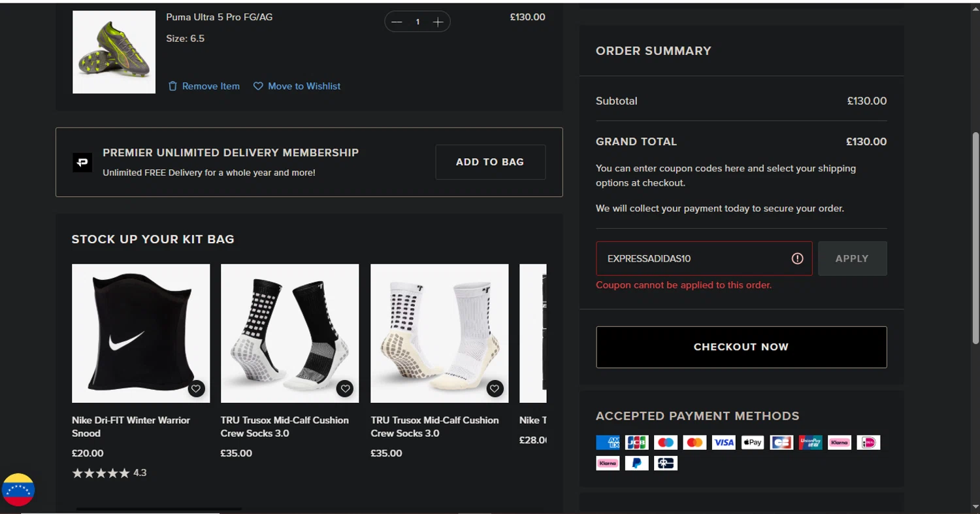Click the Visa payment icon
This screenshot has height=514, width=980.
click(x=723, y=443)
